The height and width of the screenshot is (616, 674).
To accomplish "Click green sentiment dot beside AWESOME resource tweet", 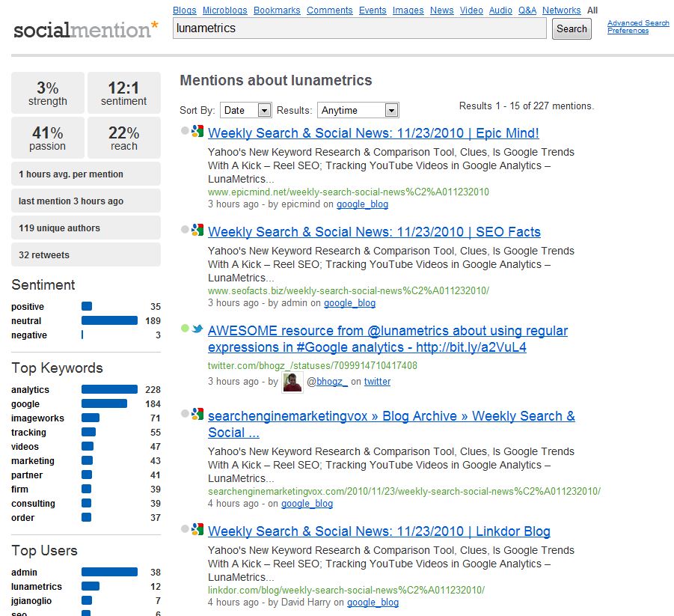I will (x=185, y=329).
